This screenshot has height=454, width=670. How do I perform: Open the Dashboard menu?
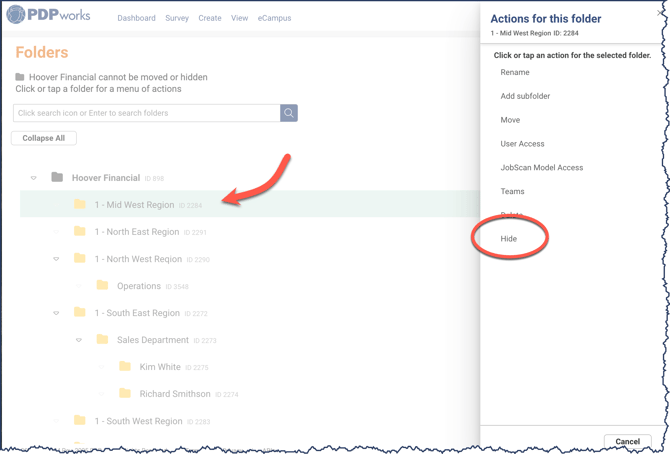(x=136, y=18)
